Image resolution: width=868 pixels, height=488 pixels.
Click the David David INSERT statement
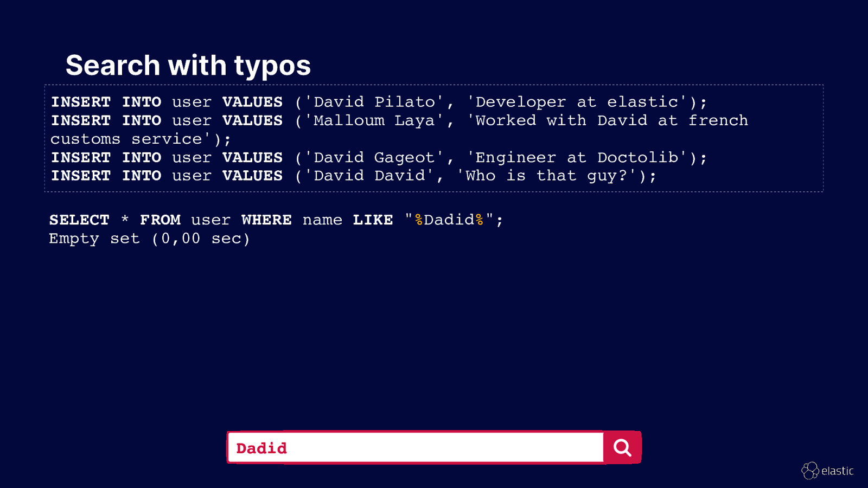coord(353,176)
